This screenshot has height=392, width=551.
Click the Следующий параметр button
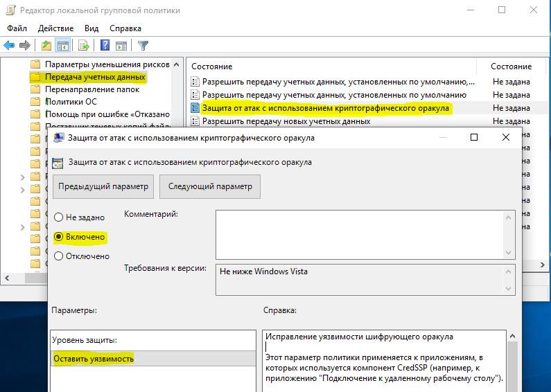tap(210, 186)
